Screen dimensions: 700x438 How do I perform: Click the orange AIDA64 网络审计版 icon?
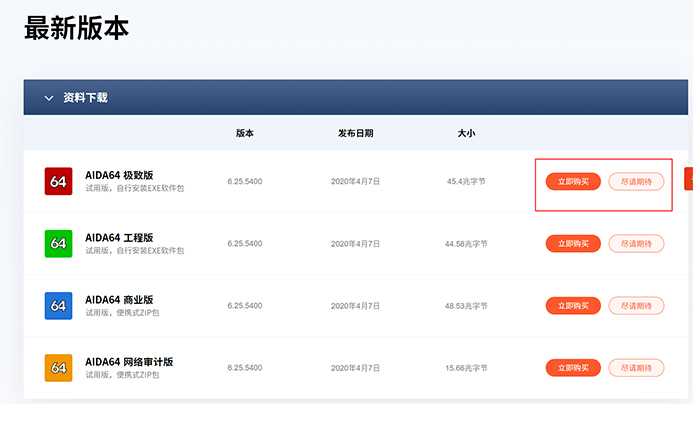tap(59, 367)
